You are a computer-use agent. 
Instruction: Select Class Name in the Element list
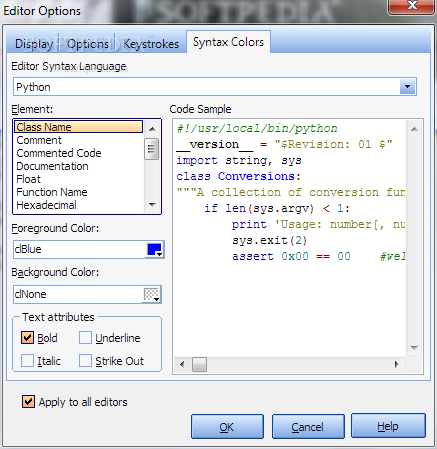pyautogui.click(x=79, y=127)
